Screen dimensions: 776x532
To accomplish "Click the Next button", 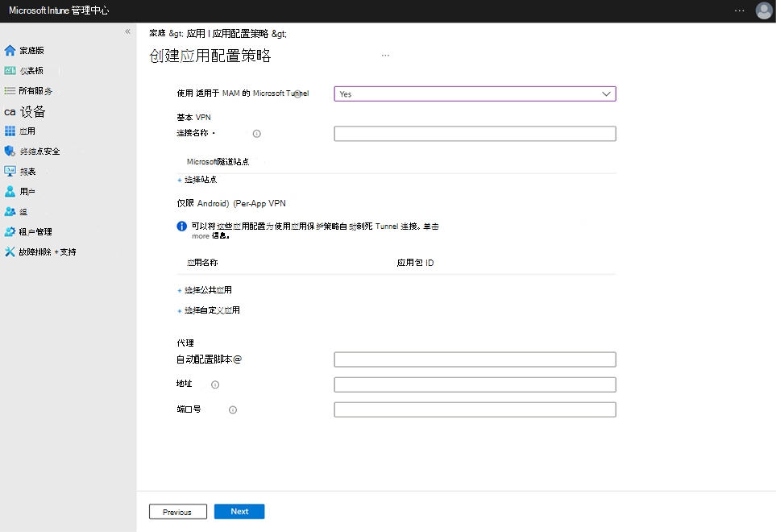I will tap(239, 512).
